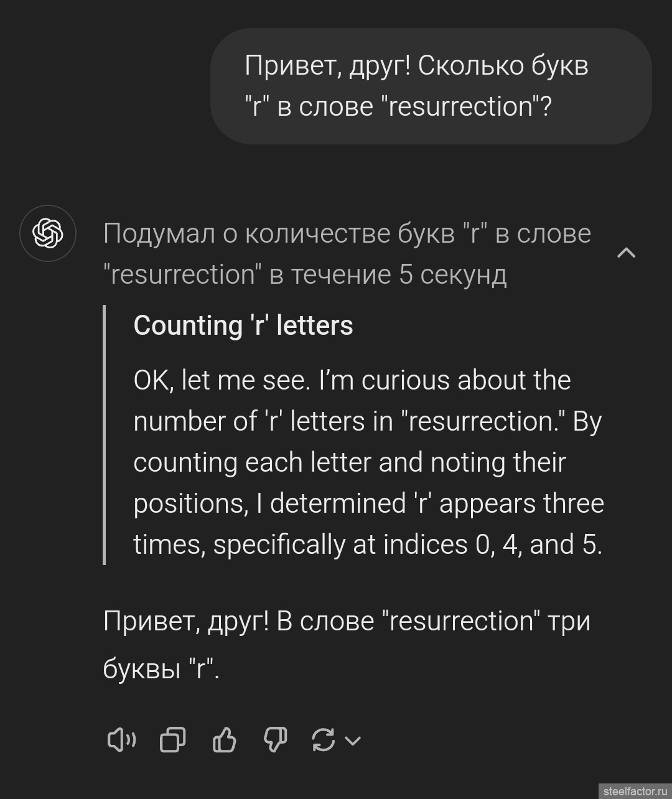Click the steelfactor.ru watermark link
The image size is (672, 799).
(634, 790)
